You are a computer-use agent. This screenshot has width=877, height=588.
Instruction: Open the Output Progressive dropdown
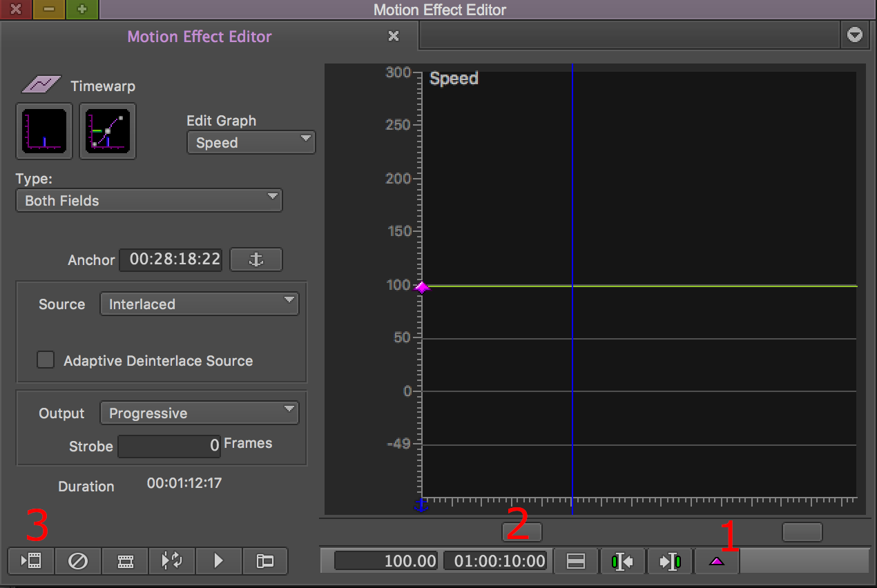tap(199, 413)
